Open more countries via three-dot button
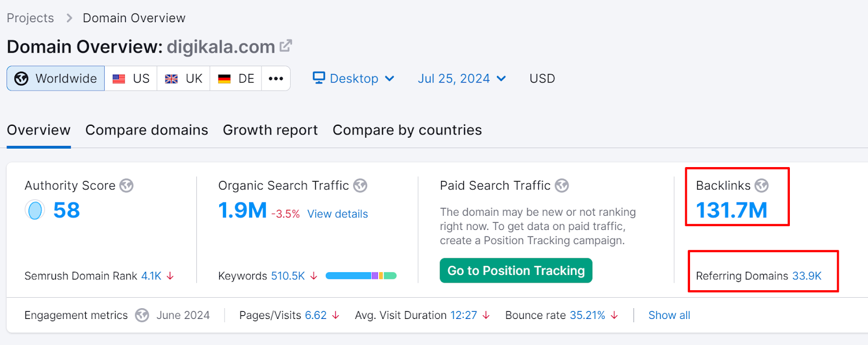The width and height of the screenshot is (868, 345). [x=276, y=79]
